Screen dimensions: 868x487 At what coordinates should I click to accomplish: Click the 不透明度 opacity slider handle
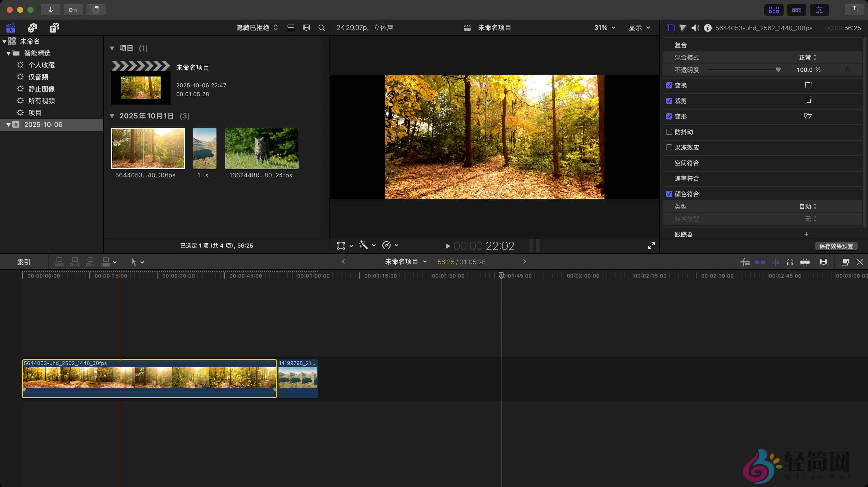tap(778, 70)
